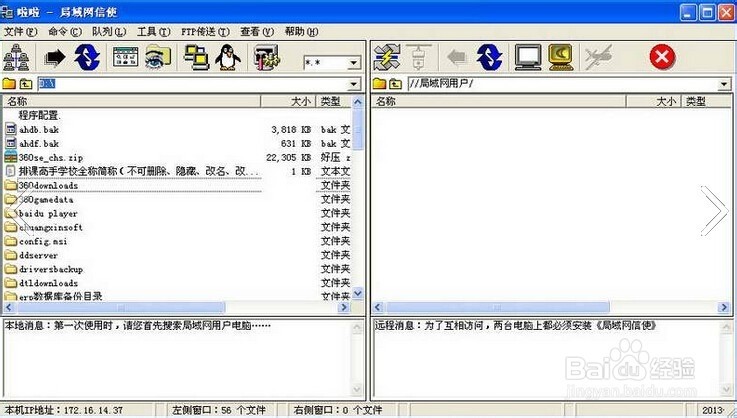Sort right pane by 类型 column

[x=706, y=101]
